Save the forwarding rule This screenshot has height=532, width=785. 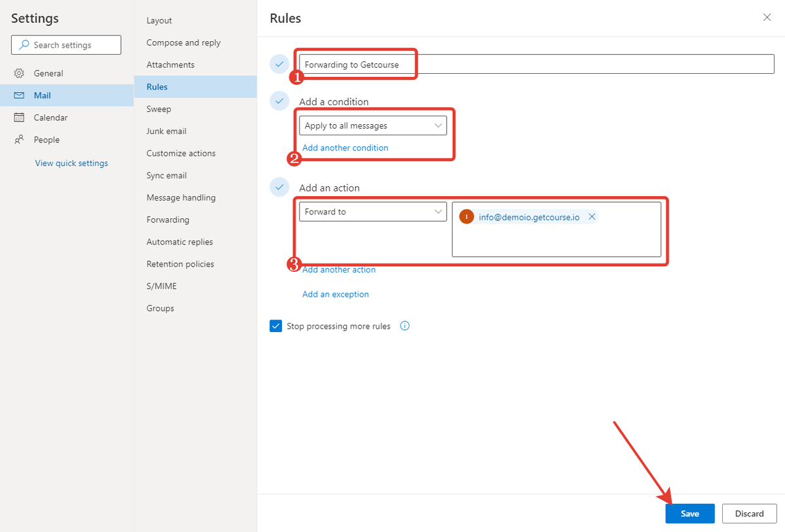[x=690, y=514]
